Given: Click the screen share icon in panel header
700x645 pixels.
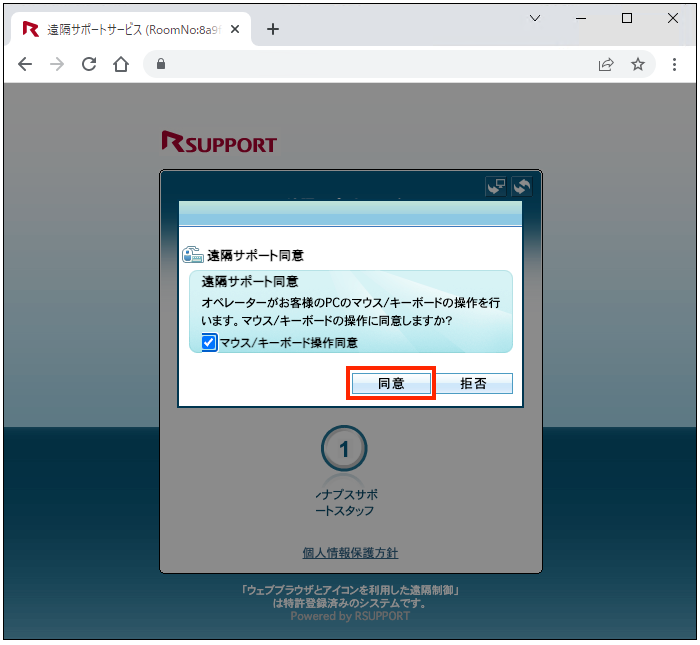Looking at the screenshot, I should point(496,186).
